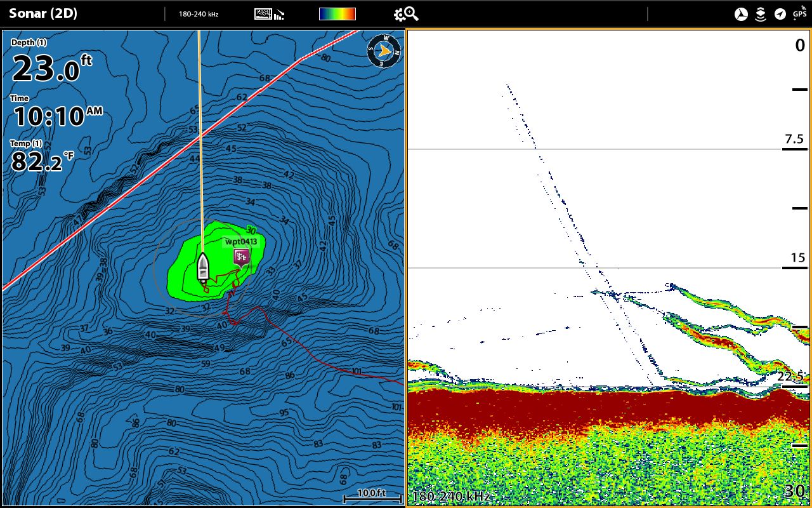Tap the 30 lower depth range value

click(794, 491)
